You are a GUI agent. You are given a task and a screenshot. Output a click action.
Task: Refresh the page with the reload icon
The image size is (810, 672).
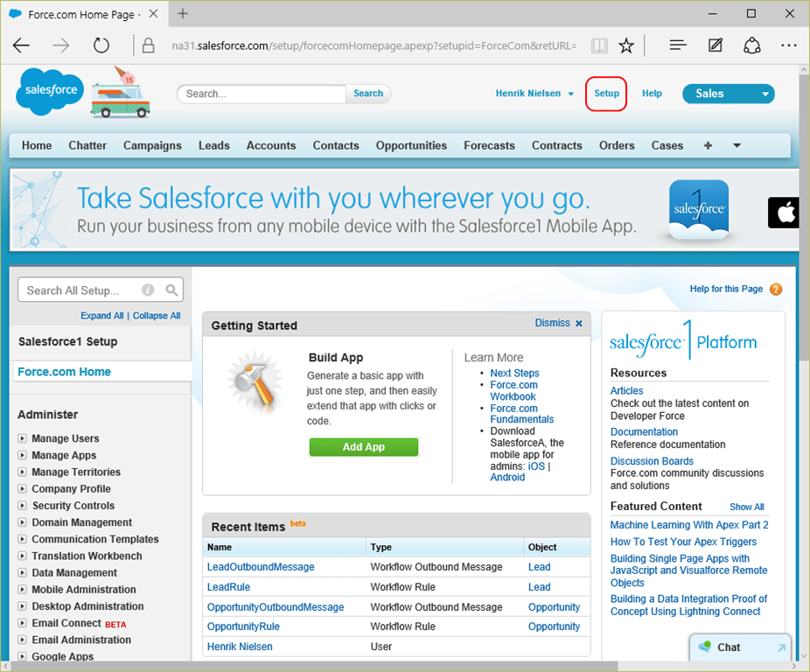click(x=101, y=45)
